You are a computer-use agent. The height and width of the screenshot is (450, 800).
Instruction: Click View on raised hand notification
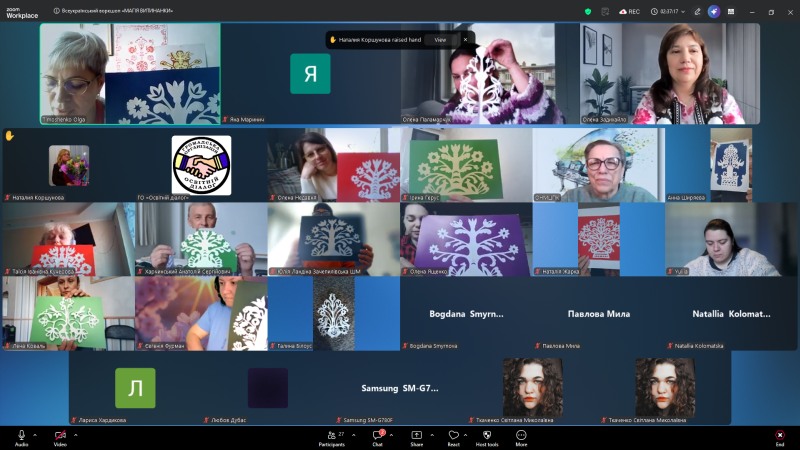point(440,40)
